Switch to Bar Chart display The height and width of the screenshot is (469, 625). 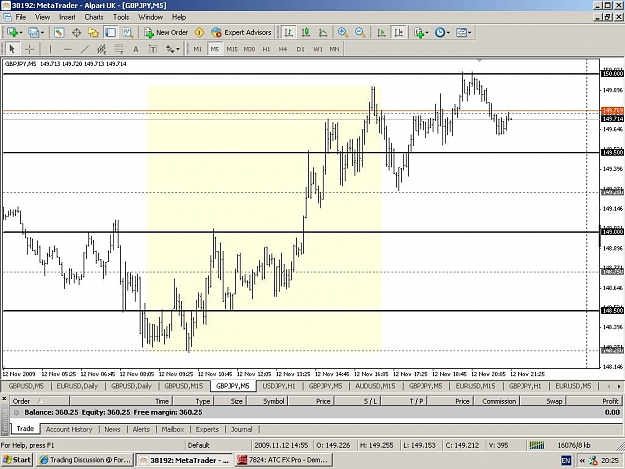288,32
